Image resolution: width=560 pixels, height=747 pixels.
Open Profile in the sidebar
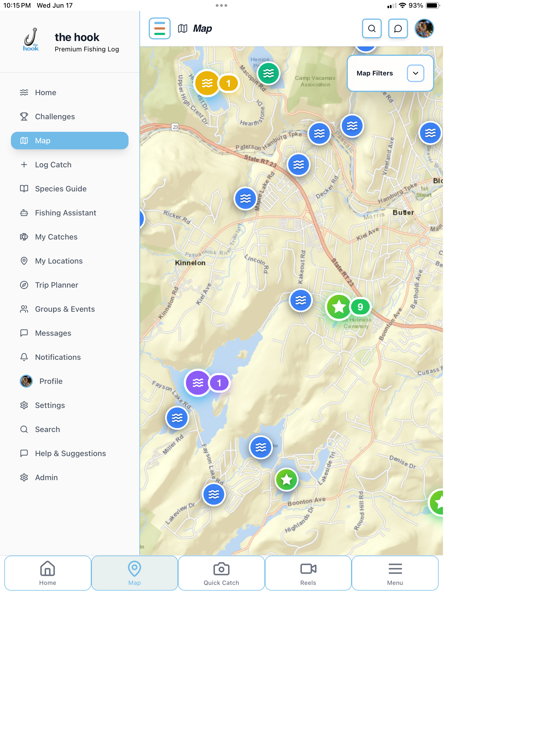pos(69,381)
